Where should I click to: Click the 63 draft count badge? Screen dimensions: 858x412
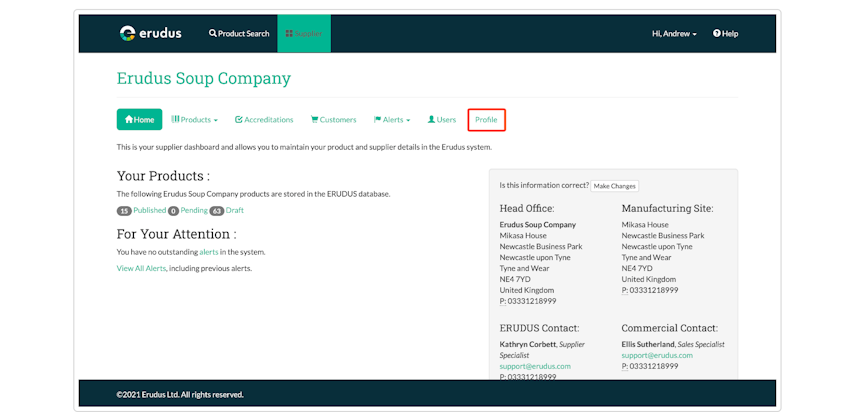click(x=217, y=211)
